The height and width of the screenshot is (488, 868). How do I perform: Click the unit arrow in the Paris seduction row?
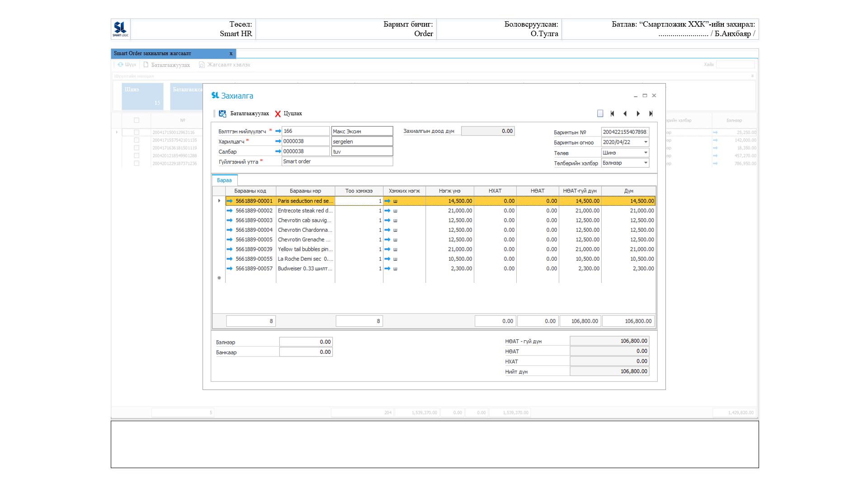coord(387,201)
